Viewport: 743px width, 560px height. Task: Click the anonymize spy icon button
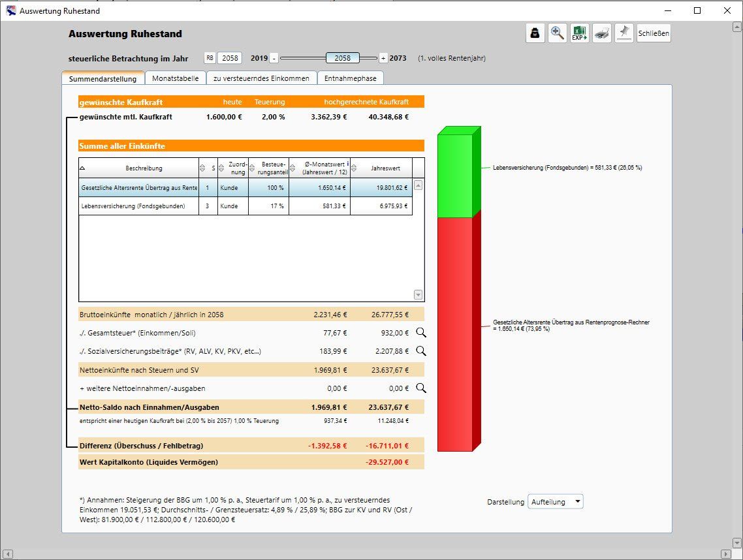535,34
